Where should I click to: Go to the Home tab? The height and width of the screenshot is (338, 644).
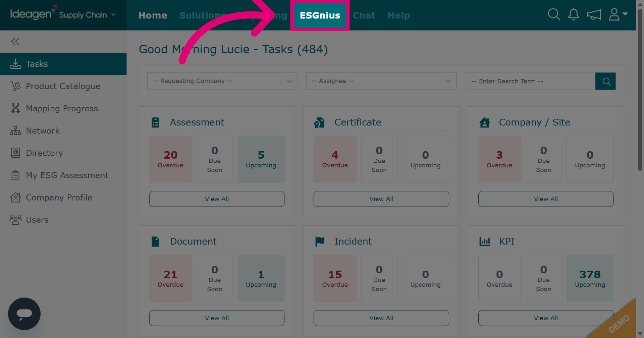pyautogui.click(x=153, y=15)
